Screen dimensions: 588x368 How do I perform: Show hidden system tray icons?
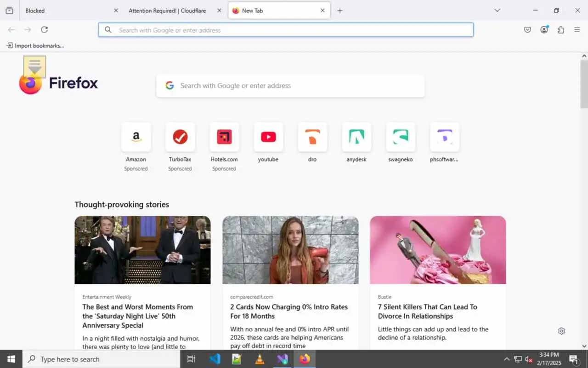pyautogui.click(x=507, y=359)
